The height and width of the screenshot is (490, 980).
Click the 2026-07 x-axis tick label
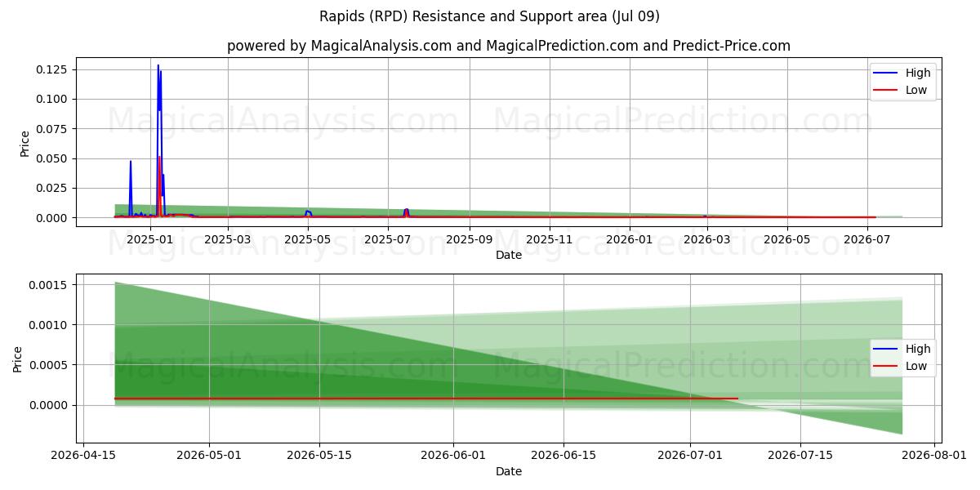coord(867,239)
